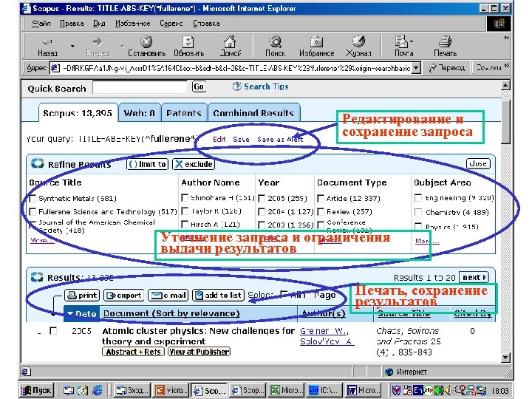Click the print results button

click(82, 295)
